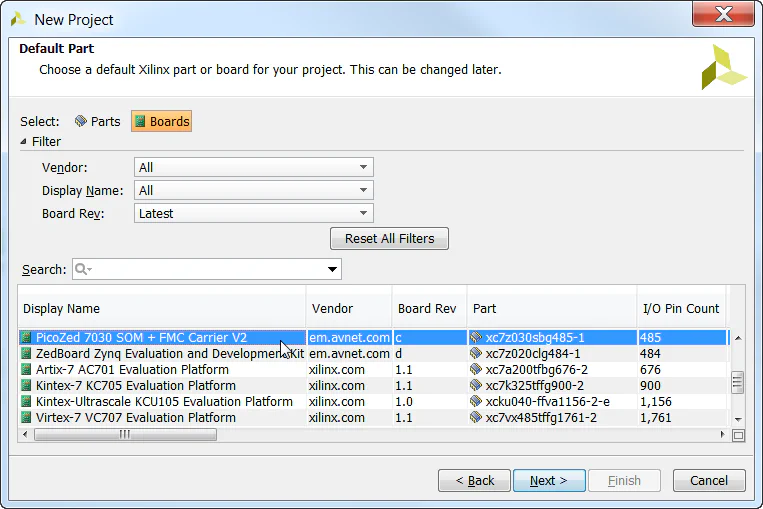Proceed with the Next button

549,480
